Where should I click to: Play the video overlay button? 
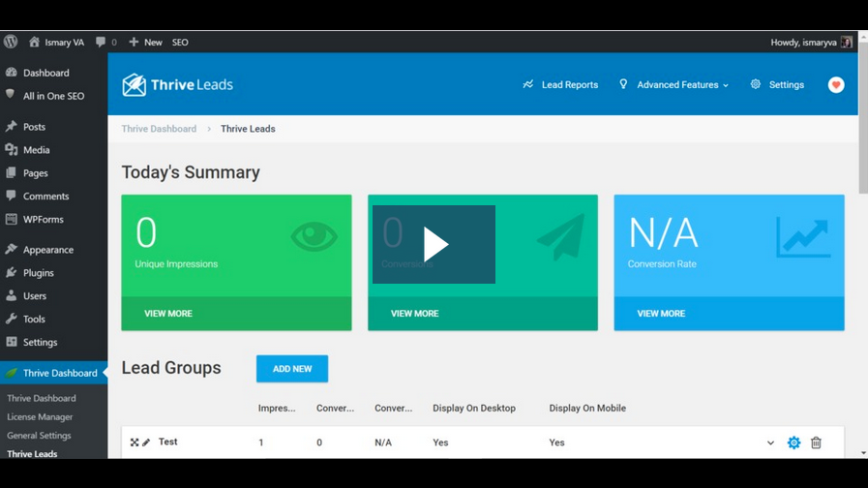click(434, 244)
